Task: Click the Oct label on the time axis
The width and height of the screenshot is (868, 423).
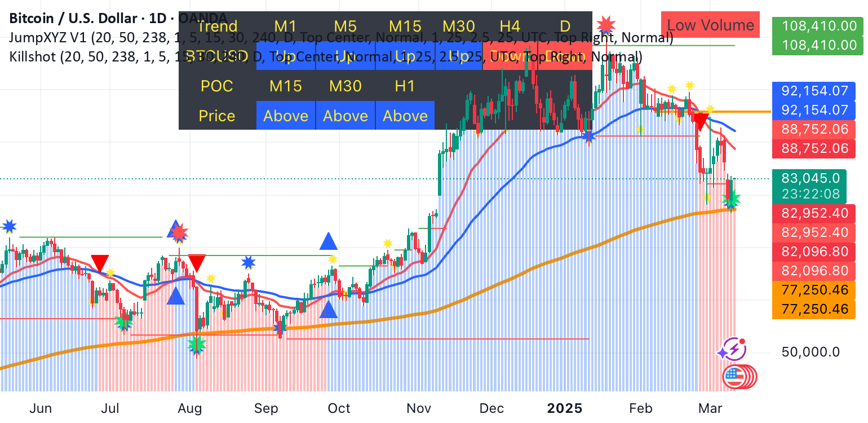Action: [x=339, y=408]
